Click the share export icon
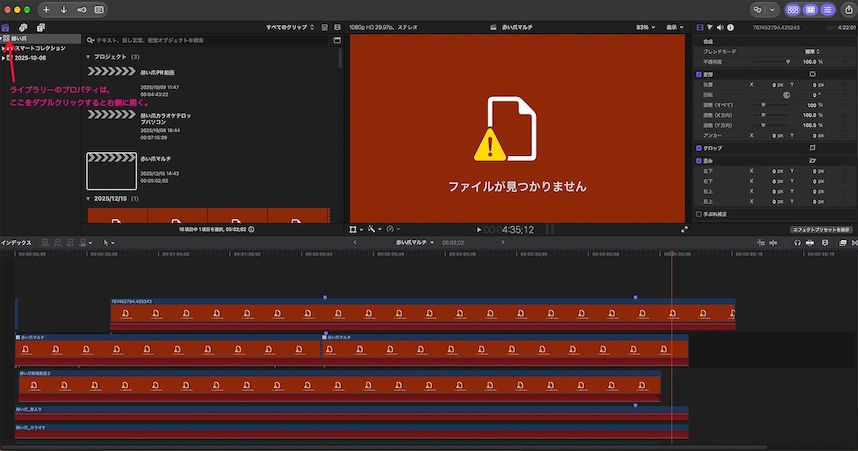 point(849,9)
